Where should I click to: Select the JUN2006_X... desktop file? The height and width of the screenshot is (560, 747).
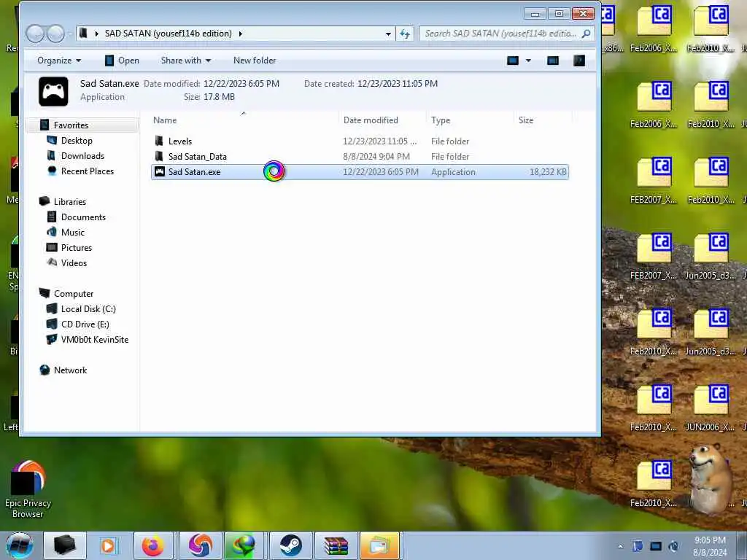click(711, 407)
